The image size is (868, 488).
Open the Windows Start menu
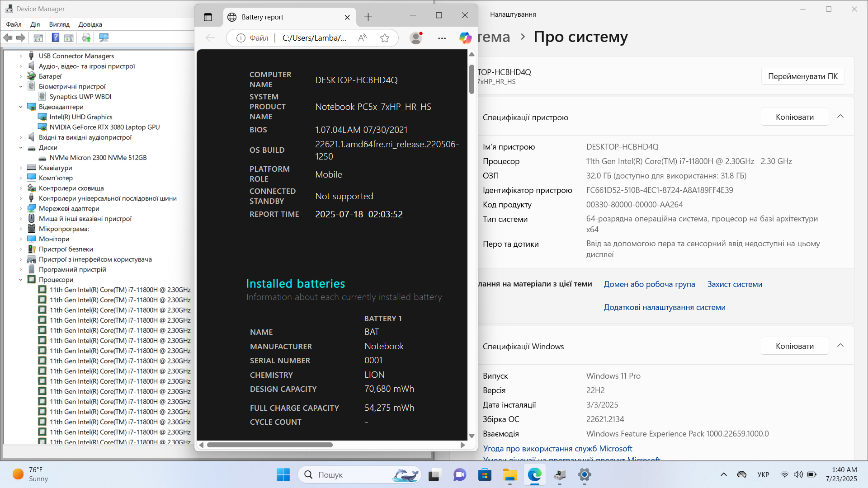[283, 475]
